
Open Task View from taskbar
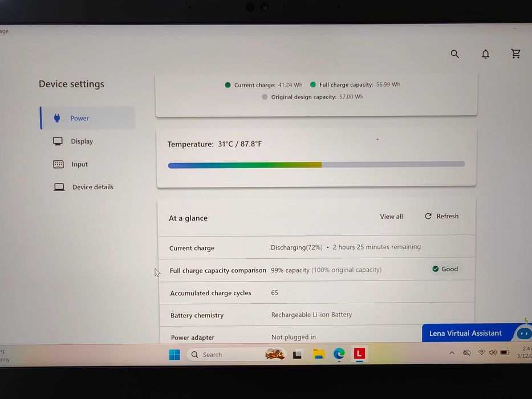click(x=298, y=355)
